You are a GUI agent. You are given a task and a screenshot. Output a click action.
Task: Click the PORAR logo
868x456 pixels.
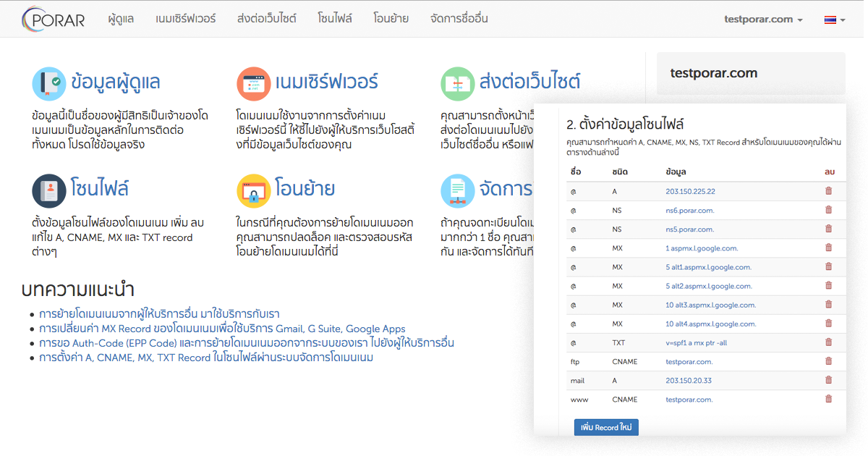pyautogui.click(x=53, y=19)
